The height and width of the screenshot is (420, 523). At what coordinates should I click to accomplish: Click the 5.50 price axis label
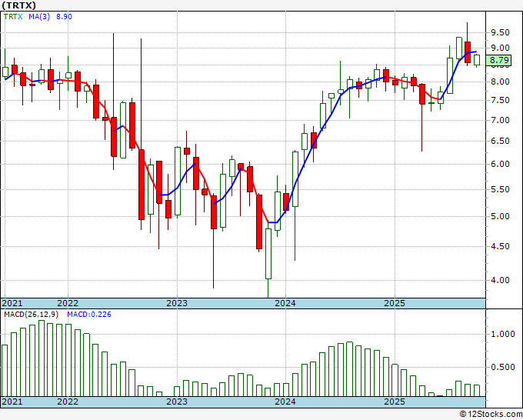coord(500,189)
